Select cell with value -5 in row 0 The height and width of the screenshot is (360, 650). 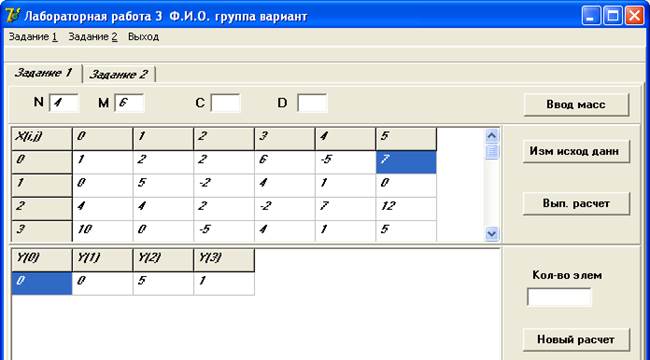pyautogui.click(x=345, y=162)
